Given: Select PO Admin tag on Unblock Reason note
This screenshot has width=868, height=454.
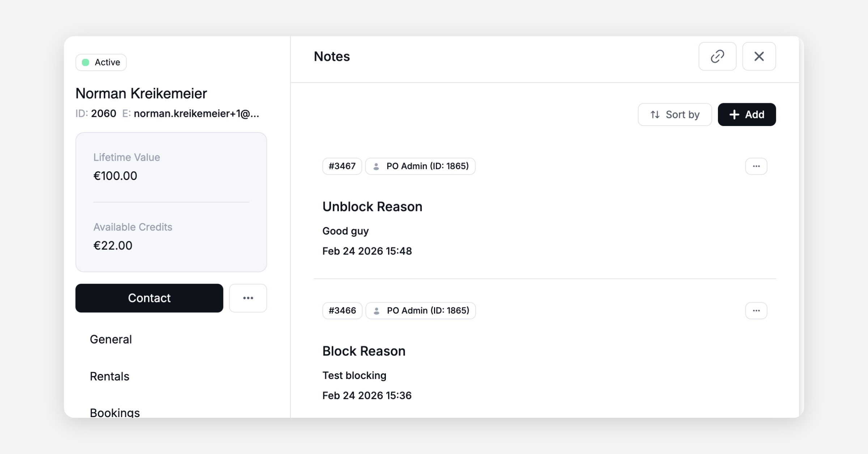Looking at the screenshot, I should (420, 166).
